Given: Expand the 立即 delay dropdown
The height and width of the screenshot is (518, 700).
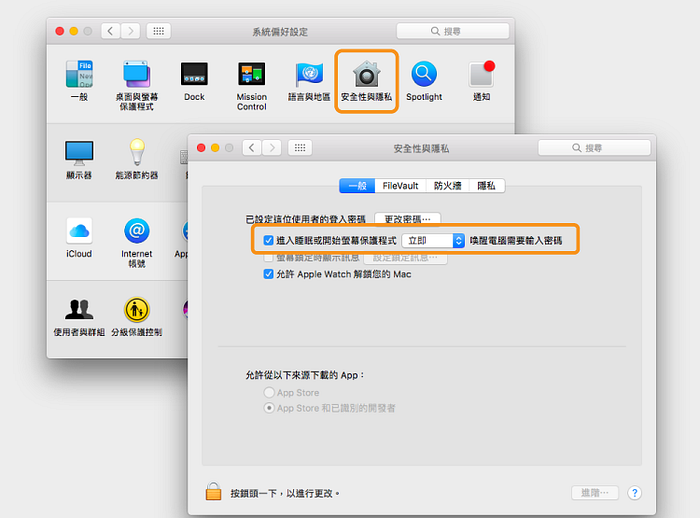Looking at the screenshot, I should (433, 241).
